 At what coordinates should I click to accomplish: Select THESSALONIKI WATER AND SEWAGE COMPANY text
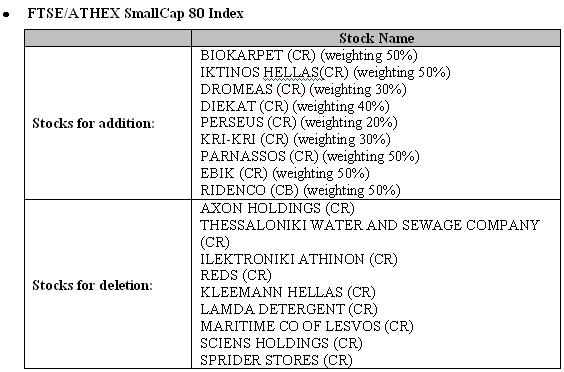coord(370,225)
